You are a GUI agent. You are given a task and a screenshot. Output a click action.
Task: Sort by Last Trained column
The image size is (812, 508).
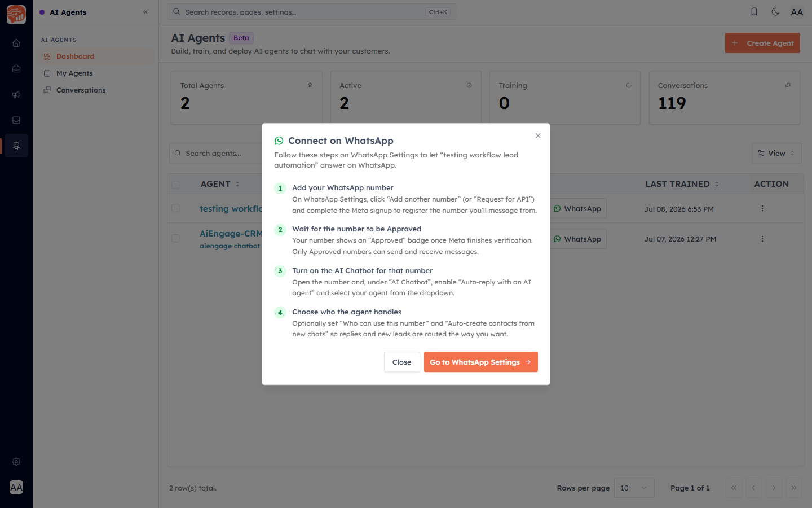tap(682, 184)
